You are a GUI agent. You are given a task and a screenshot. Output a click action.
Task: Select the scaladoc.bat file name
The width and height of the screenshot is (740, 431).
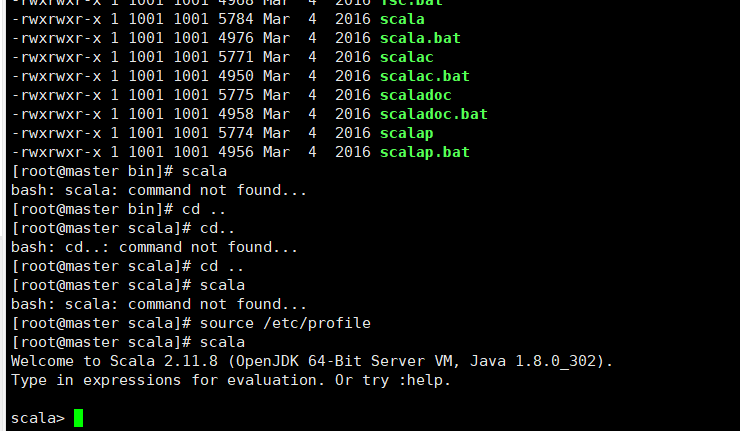tap(434, 114)
